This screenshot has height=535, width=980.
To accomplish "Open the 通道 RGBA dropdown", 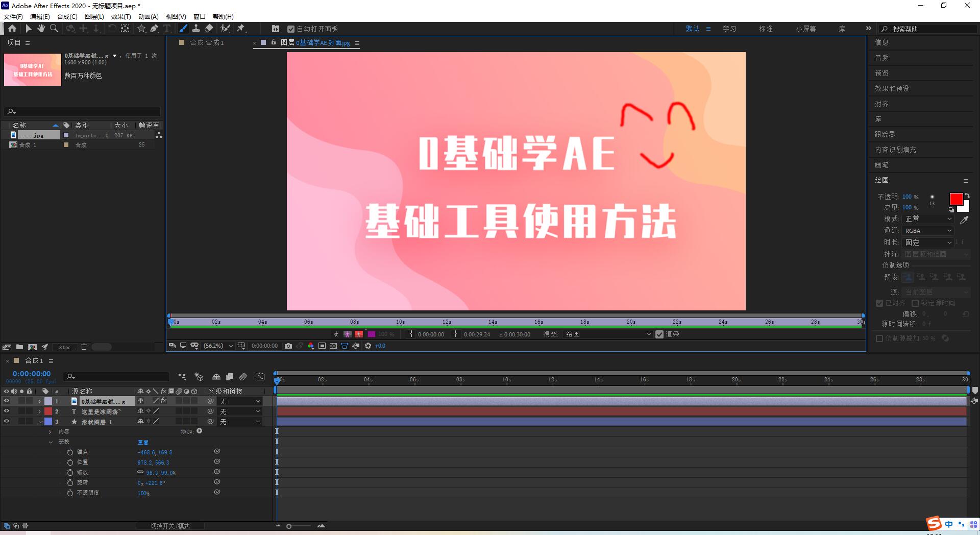I will click(928, 231).
